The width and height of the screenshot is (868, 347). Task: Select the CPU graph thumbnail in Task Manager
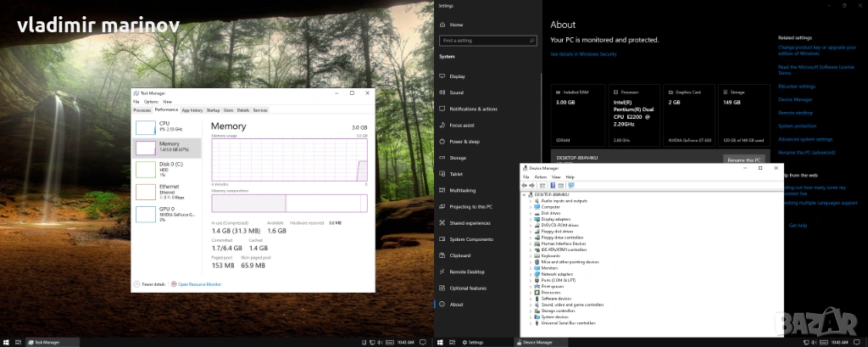click(x=146, y=127)
